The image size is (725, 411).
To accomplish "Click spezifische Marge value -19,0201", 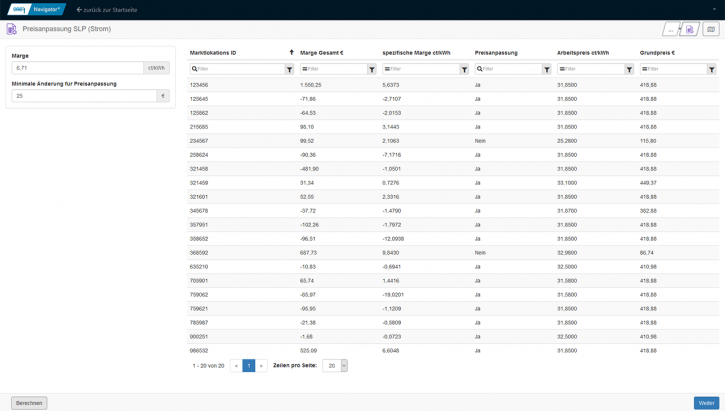I will click(x=393, y=294).
